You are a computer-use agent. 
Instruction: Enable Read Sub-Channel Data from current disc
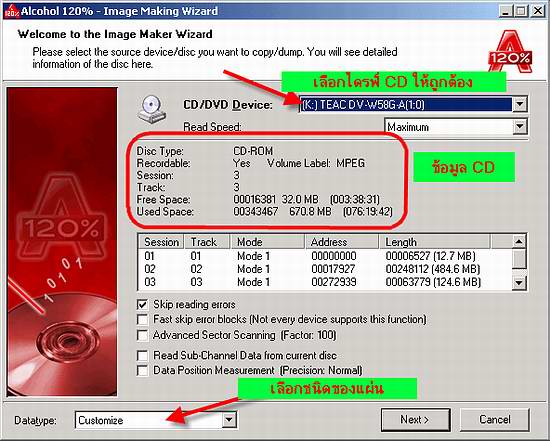(142, 355)
